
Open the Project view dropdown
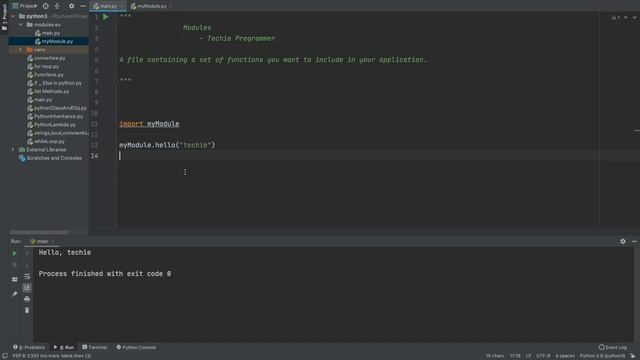25,6
